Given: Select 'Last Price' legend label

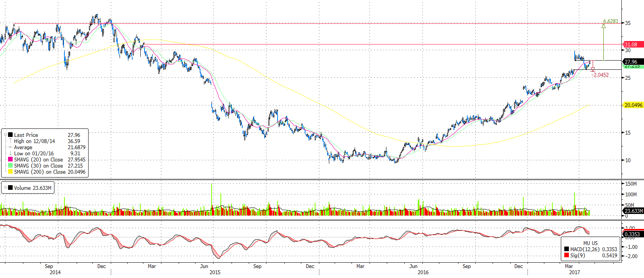Looking at the screenshot, I should pos(26,135).
